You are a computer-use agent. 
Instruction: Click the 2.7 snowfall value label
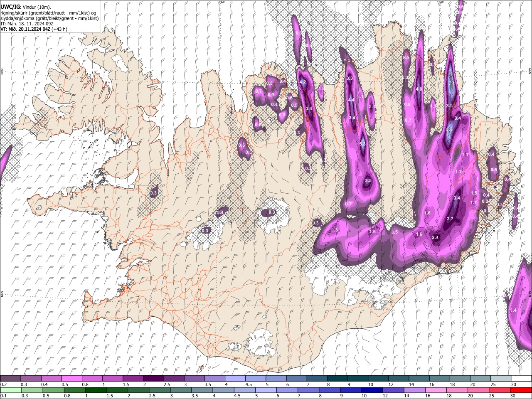click(x=450, y=219)
